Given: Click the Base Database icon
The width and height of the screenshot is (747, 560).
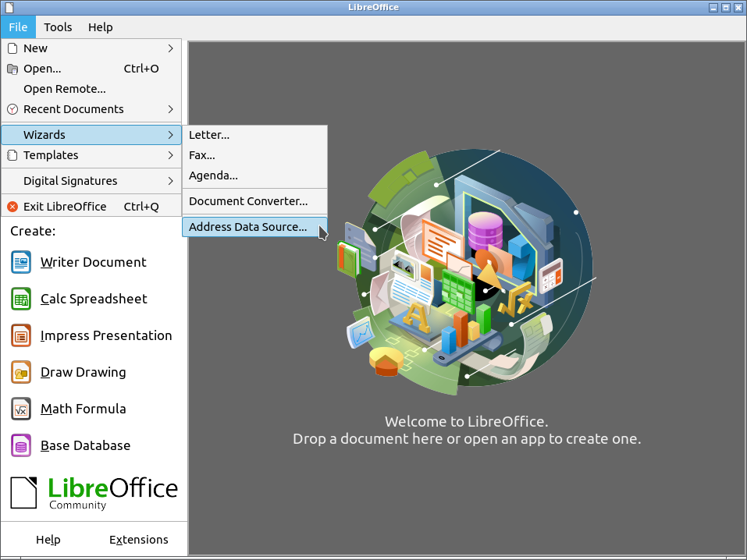Looking at the screenshot, I should pyautogui.click(x=21, y=445).
